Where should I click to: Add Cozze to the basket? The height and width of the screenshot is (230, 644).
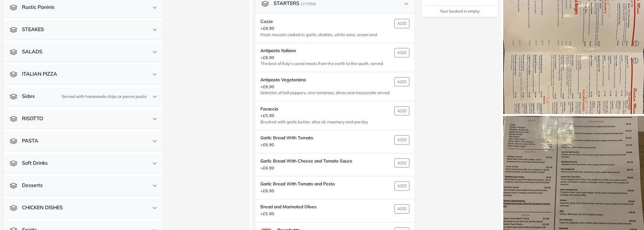pos(402,23)
